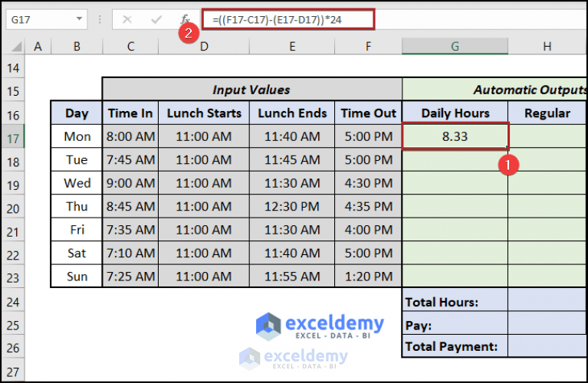Select row 20 header
This screenshot has height=383, width=588.
13,209
